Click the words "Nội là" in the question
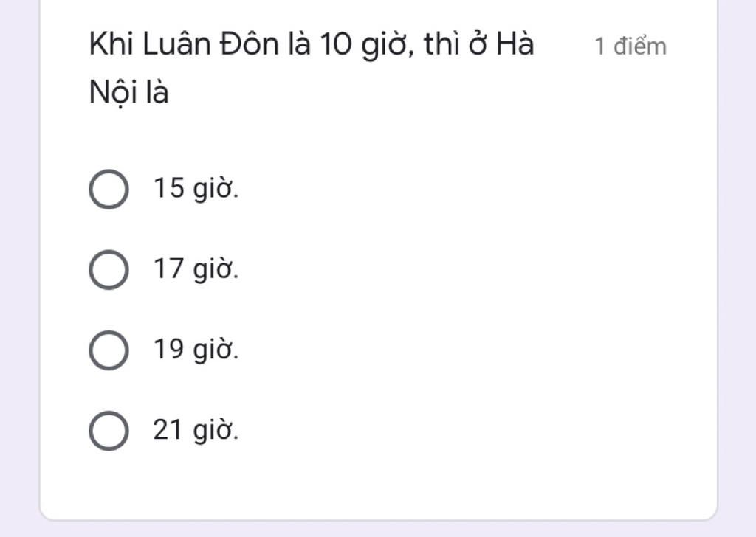 [128, 93]
